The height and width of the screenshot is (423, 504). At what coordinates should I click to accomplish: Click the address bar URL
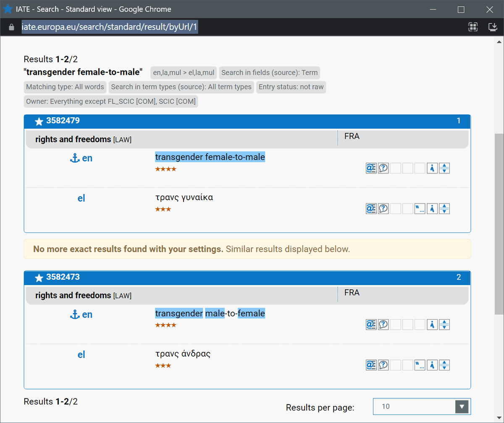(109, 27)
